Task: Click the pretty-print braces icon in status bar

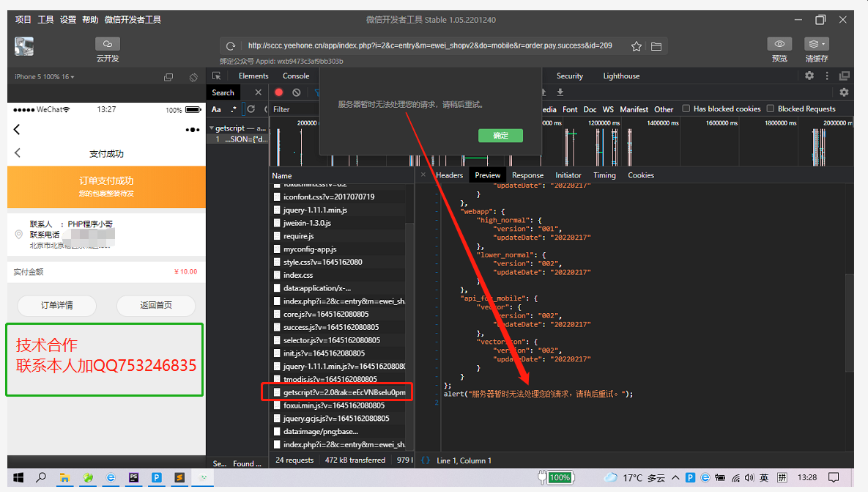Action: tap(425, 460)
